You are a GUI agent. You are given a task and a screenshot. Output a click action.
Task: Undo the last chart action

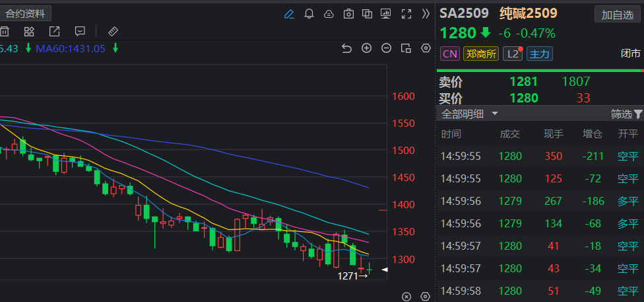(x=346, y=48)
